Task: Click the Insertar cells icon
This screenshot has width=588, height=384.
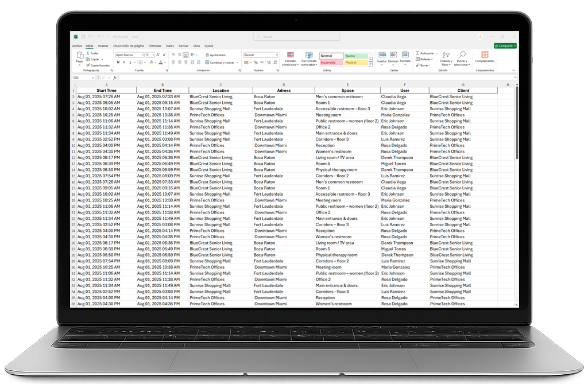Action: (x=381, y=54)
